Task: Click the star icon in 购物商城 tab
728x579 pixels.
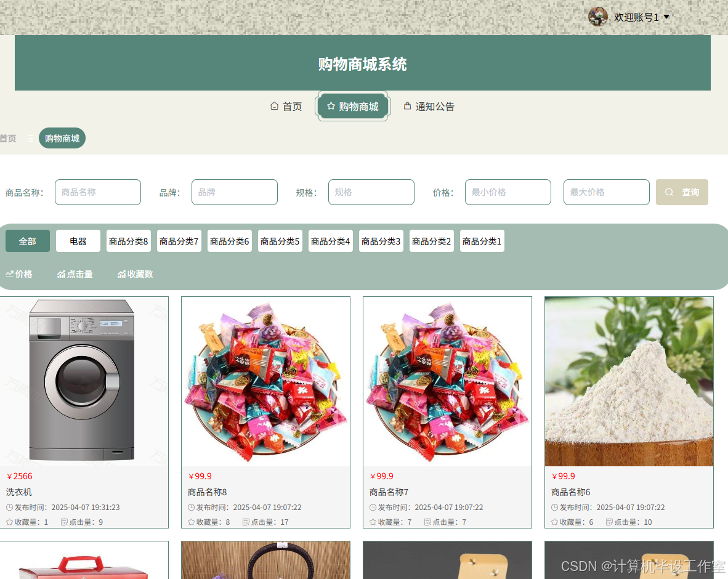Action: point(331,106)
